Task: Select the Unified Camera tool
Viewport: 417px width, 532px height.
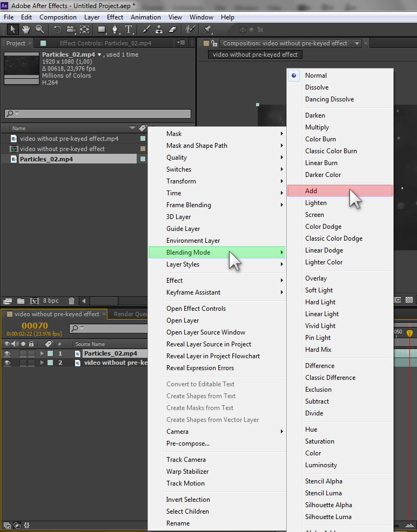Action: (71, 30)
